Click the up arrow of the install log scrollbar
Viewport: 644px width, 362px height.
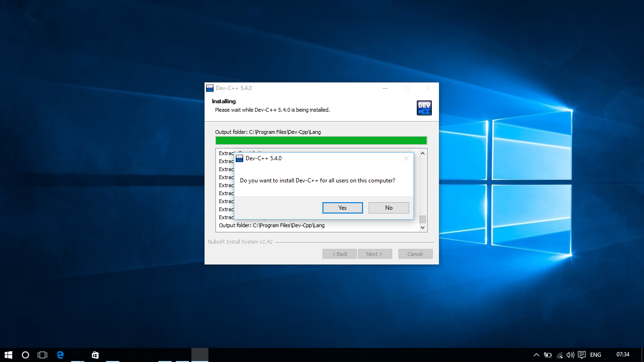pos(423,153)
